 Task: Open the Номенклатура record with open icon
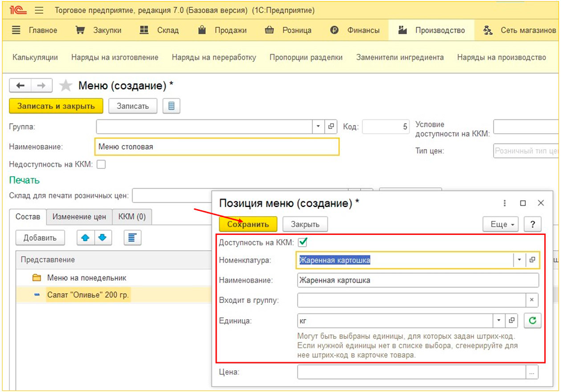click(x=532, y=260)
